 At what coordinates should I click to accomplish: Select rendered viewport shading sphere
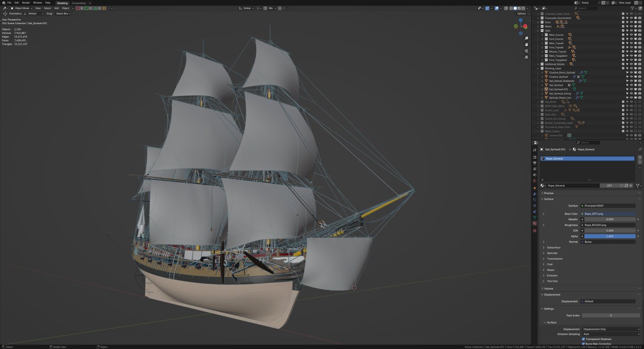[x=523, y=8]
